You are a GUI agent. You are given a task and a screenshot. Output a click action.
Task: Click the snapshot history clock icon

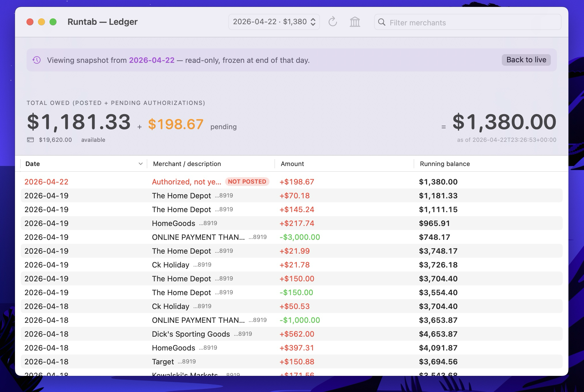coord(37,60)
